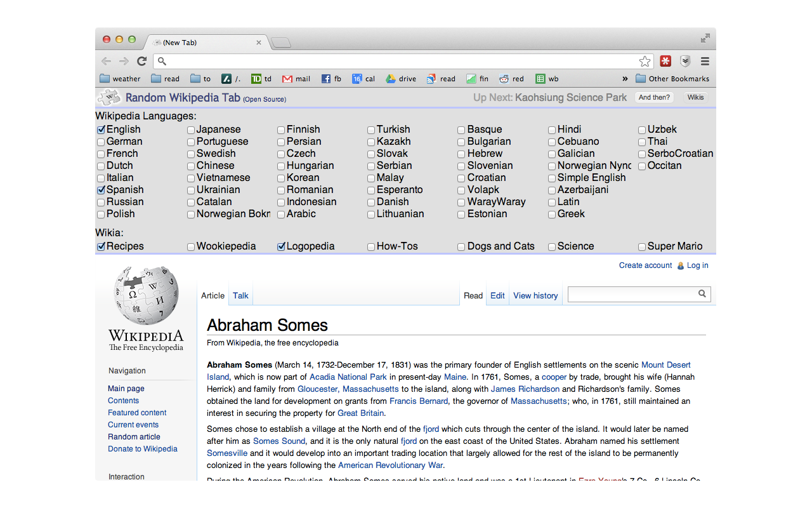Follow the Somes Sound article link
Screen dimensions: 812x508
tap(279, 441)
